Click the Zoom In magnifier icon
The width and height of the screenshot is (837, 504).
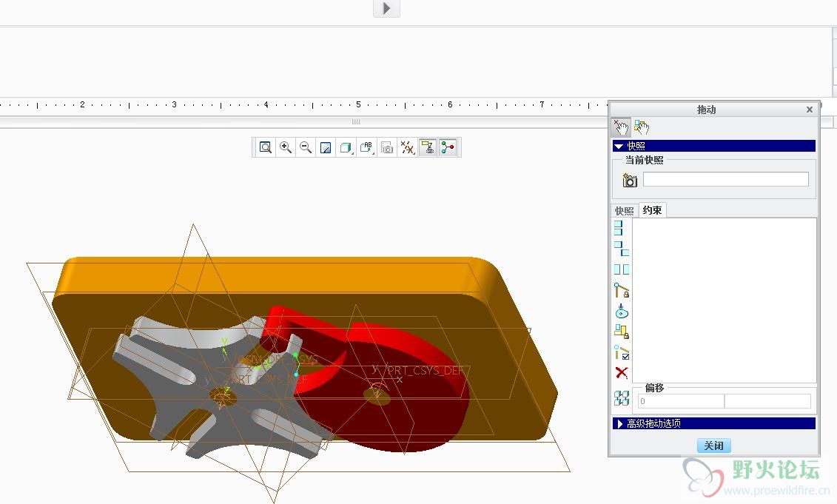(286, 147)
